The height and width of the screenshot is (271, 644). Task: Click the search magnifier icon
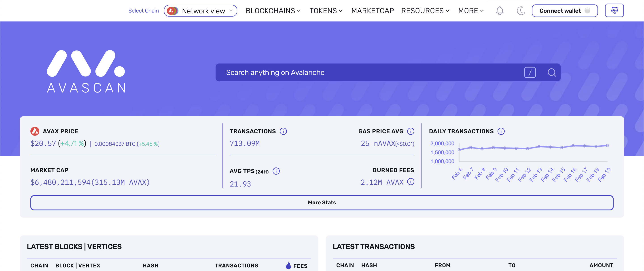point(551,72)
